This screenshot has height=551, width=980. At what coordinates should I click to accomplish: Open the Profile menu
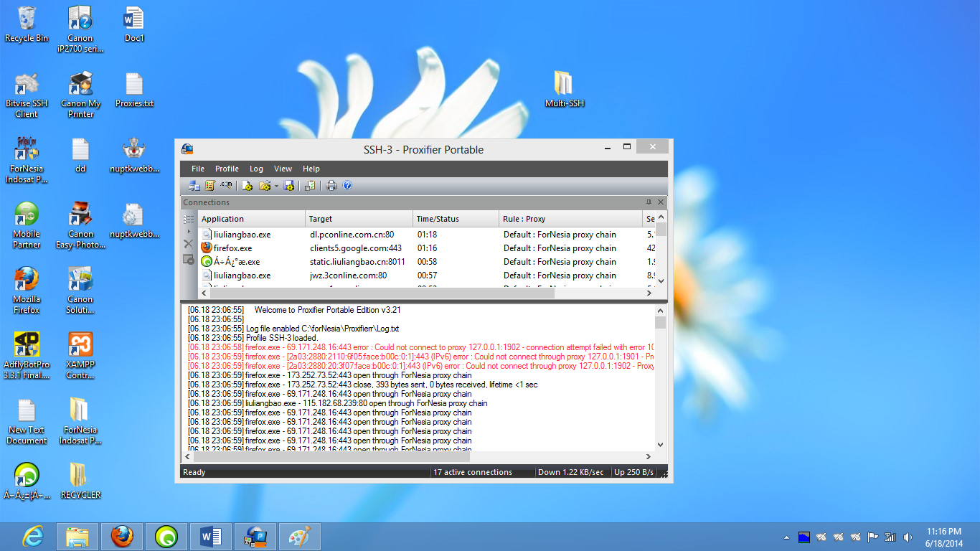coord(227,169)
